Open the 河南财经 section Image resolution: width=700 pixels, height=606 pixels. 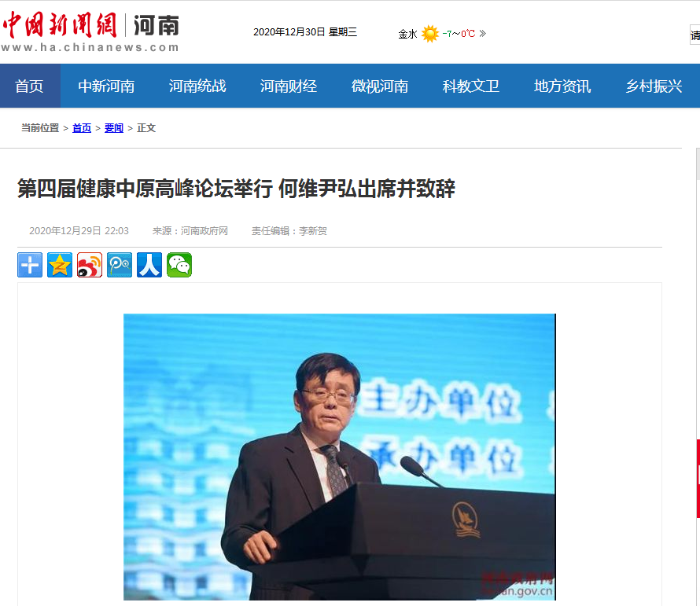pos(289,86)
